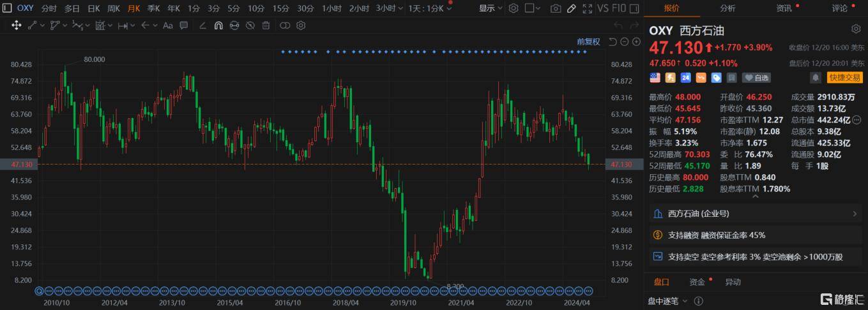Expand the trend line tool dropdown arrow
The height and width of the screenshot is (310, 868).
[42, 26]
